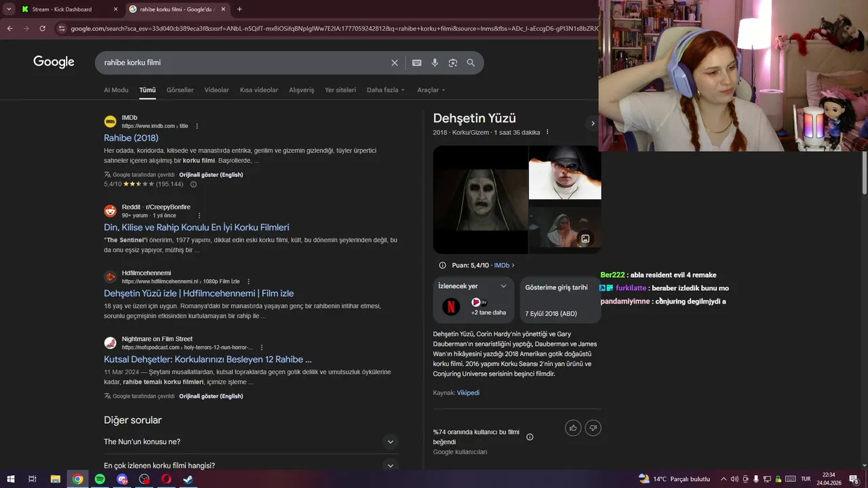Click Ber222 username in chat overlay
This screenshot has height=488, width=868.
(x=612, y=275)
